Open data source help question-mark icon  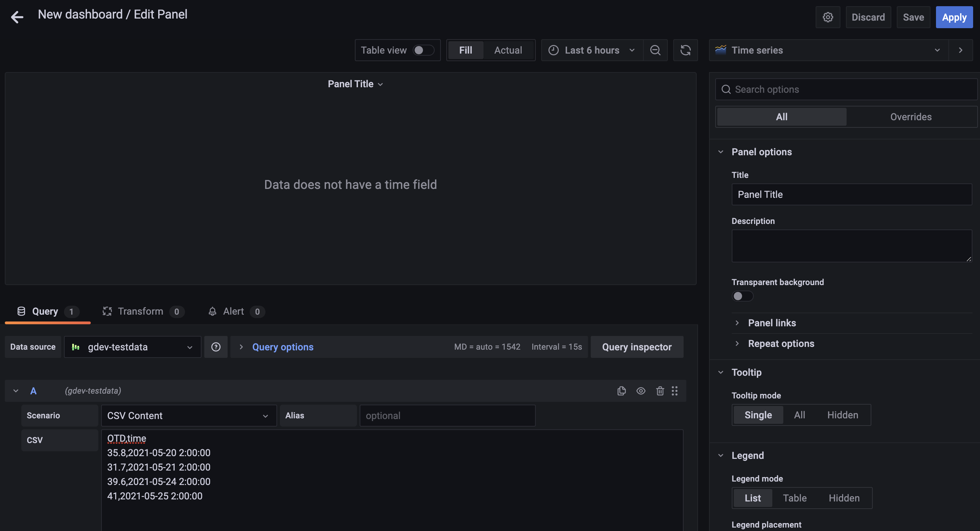click(x=216, y=347)
